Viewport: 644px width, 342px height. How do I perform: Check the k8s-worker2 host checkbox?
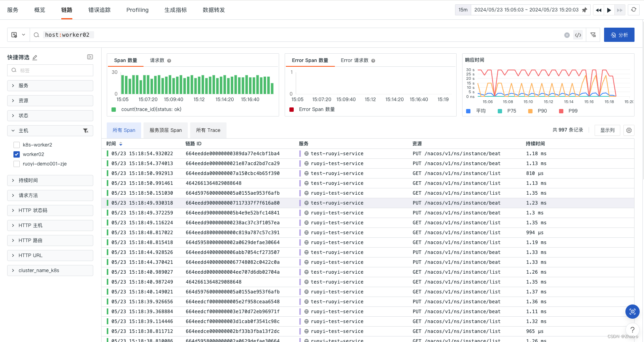[17, 145]
